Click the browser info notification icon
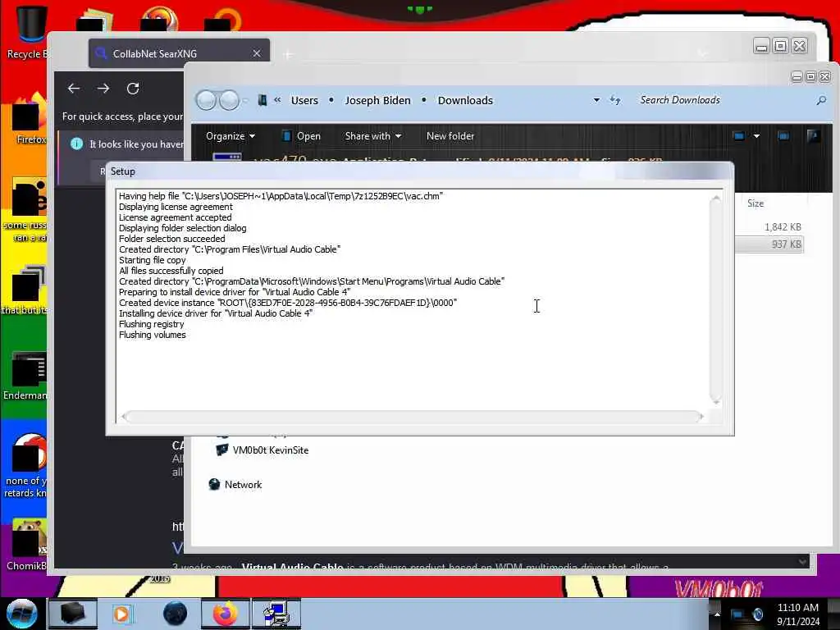 (76, 144)
